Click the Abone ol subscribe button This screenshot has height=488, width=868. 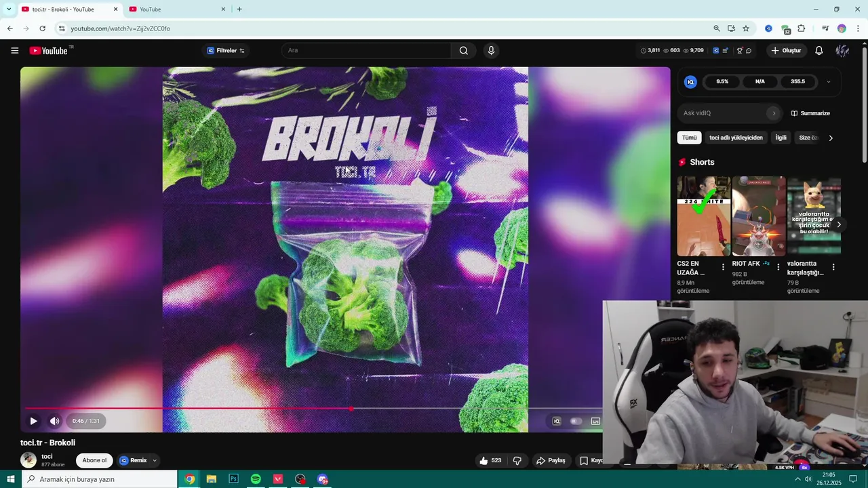[94, 461]
